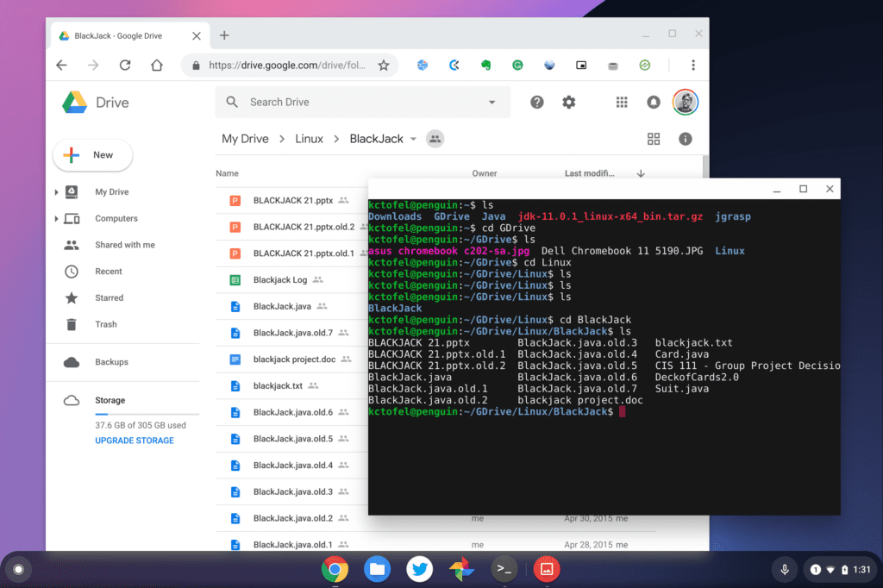Open My Drive in the sidebar
The height and width of the screenshot is (588, 883).
(x=112, y=192)
